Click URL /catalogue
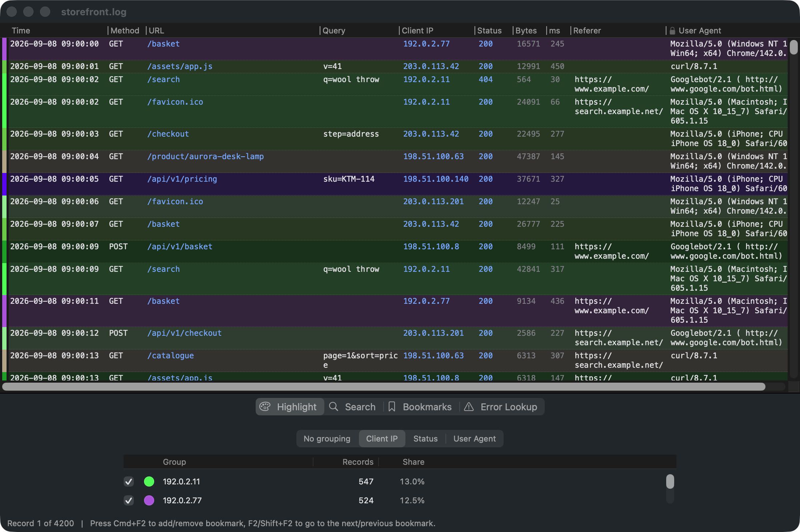 click(171, 356)
